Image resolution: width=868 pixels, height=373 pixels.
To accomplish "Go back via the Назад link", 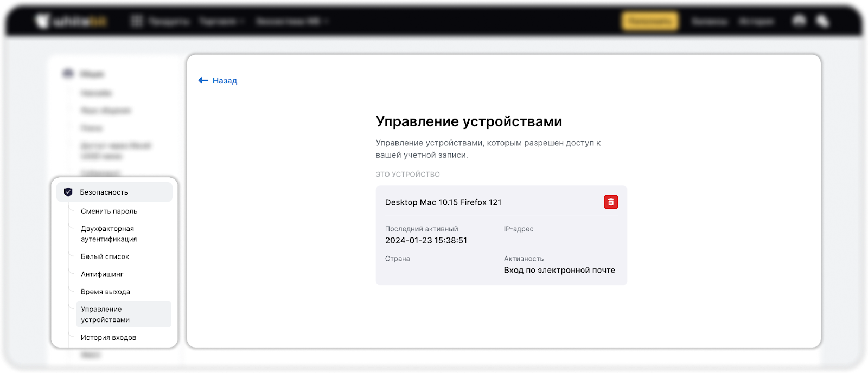I will point(225,80).
